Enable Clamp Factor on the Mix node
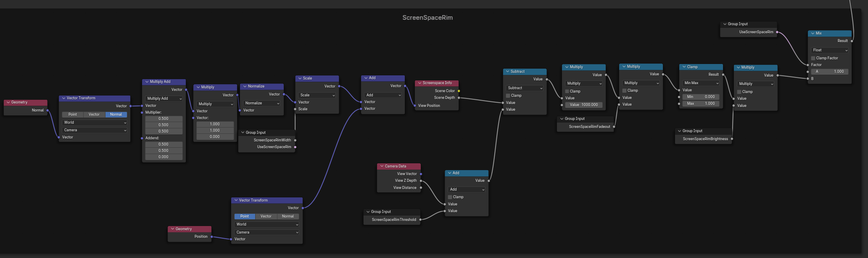 tap(813, 58)
